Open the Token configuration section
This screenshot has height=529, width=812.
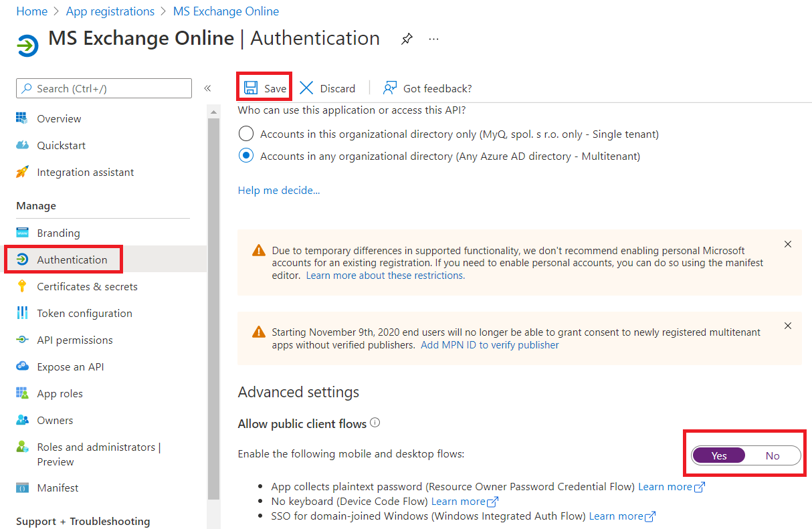point(83,312)
